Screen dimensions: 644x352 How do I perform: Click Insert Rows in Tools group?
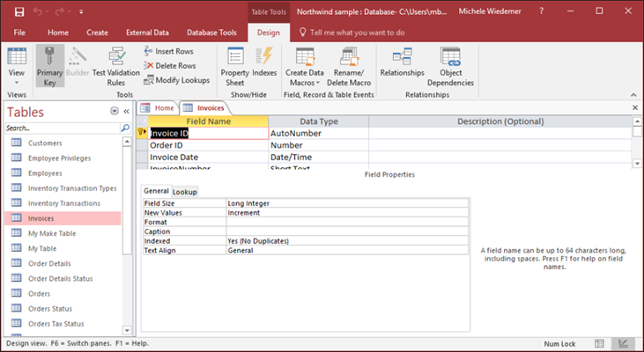click(168, 51)
